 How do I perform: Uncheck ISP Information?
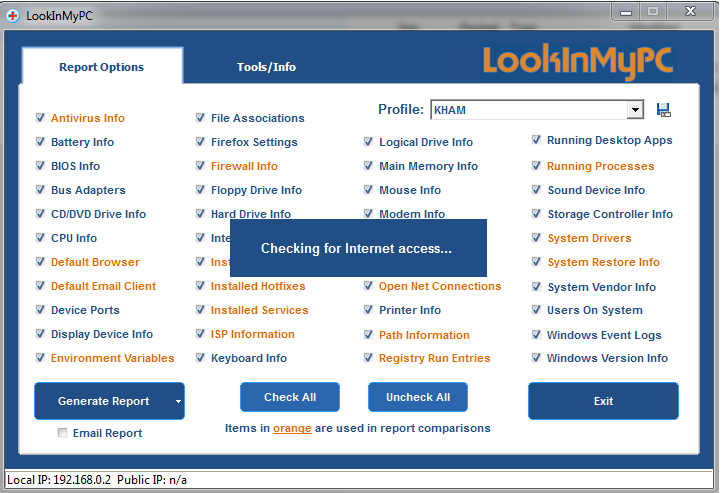point(200,333)
